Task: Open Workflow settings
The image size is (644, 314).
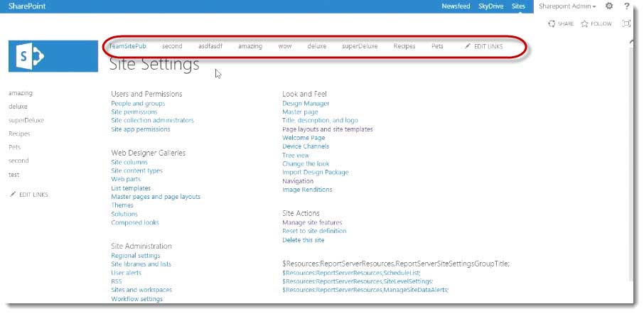Action: pyautogui.click(x=136, y=299)
